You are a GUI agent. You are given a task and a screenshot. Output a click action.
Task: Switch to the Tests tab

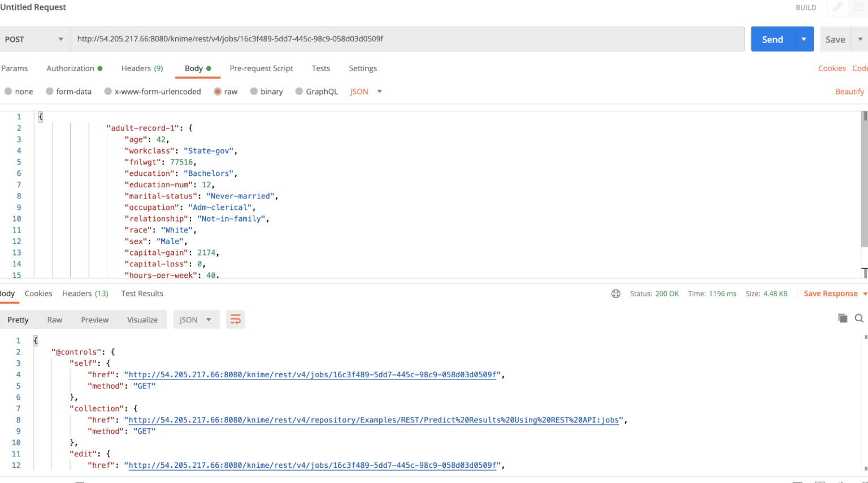[320, 68]
